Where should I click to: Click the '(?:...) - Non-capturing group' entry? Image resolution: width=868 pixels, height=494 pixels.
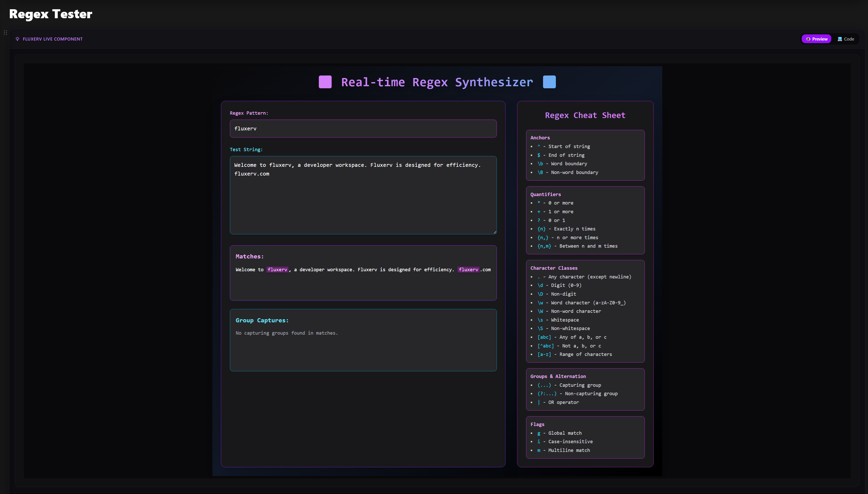click(577, 394)
